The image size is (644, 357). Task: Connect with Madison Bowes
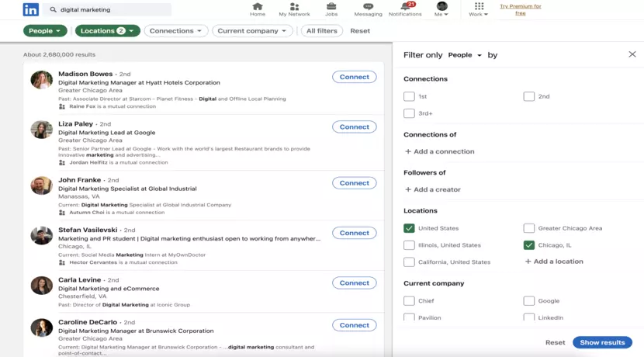click(x=354, y=77)
